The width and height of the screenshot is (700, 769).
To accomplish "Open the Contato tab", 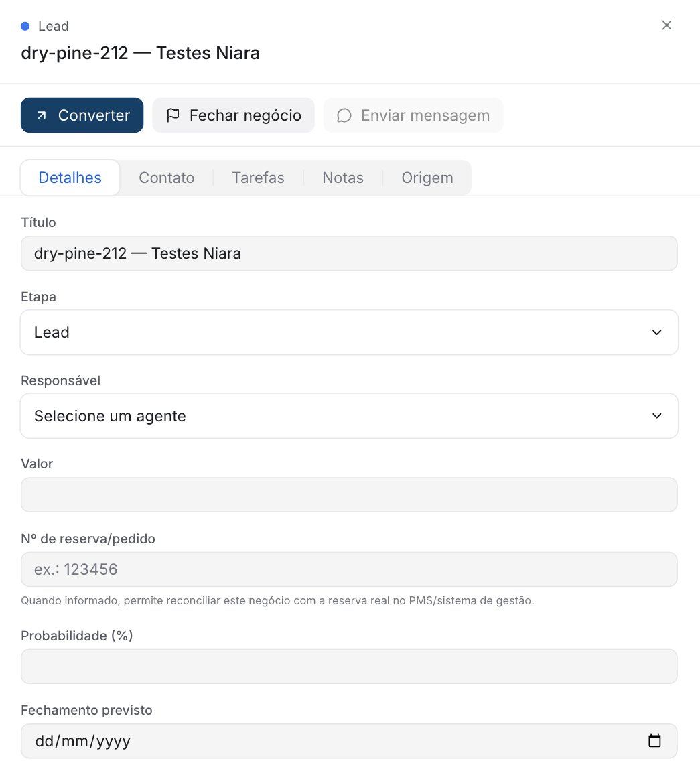I will (x=166, y=178).
